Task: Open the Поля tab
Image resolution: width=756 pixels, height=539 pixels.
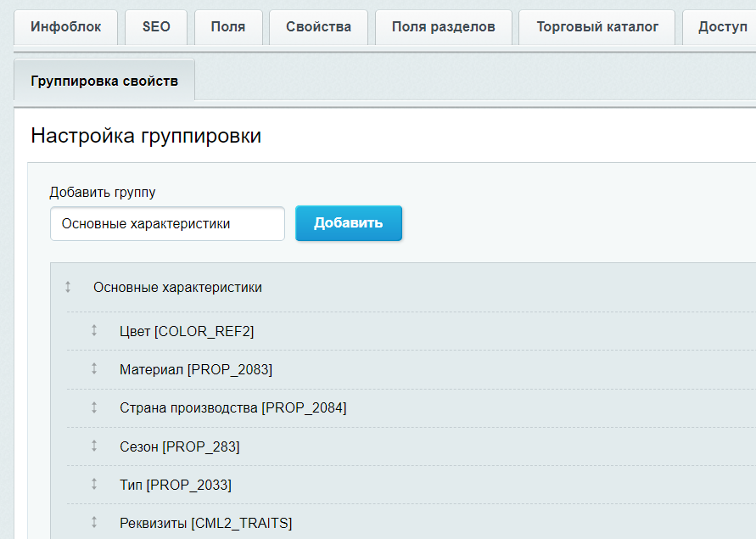Action: [228, 27]
